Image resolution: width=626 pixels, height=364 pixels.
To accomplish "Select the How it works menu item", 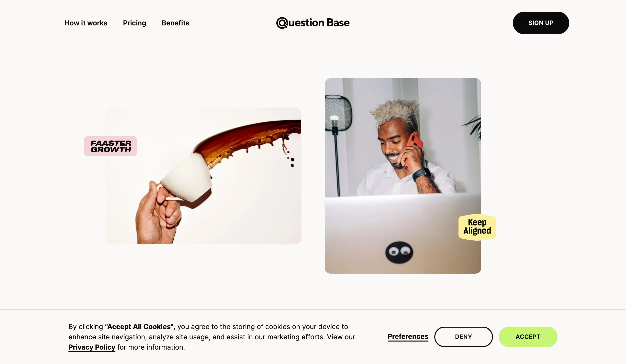I will tap(86, 22).
